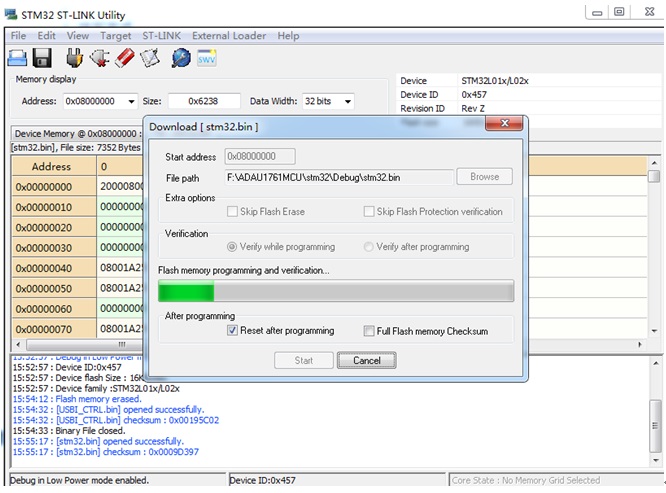
Task: Open the Help menu
Action: click(x=288, y=36)
